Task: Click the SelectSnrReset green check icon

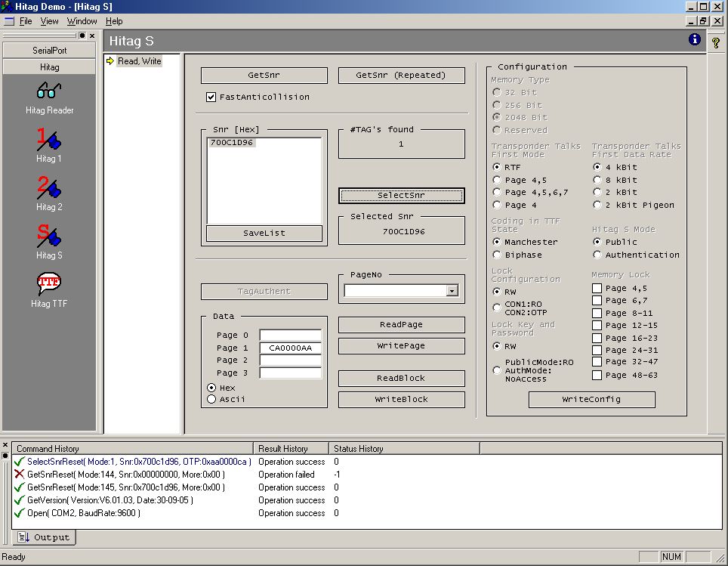Action: click(x=19, y=462)
